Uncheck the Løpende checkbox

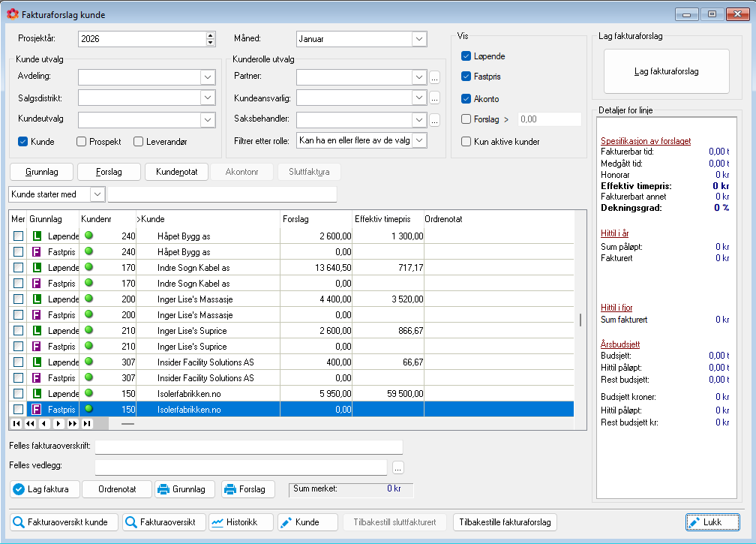pyautogui.click(x=466, y=56)
